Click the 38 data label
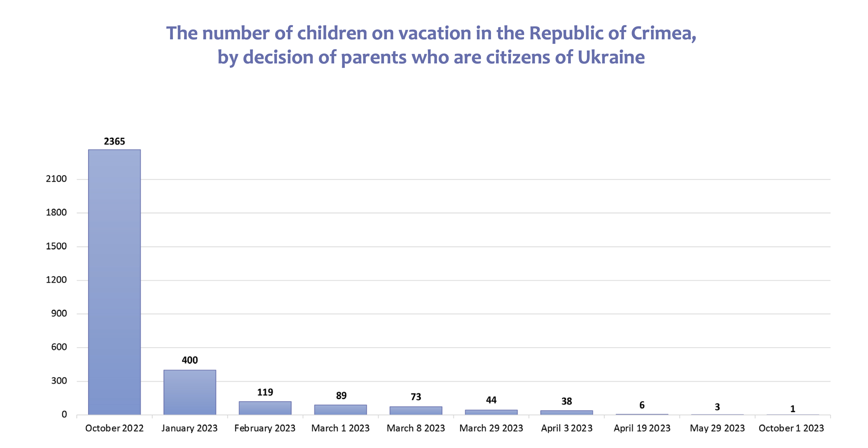The image size is (868, 448). (x=567, y=401)
